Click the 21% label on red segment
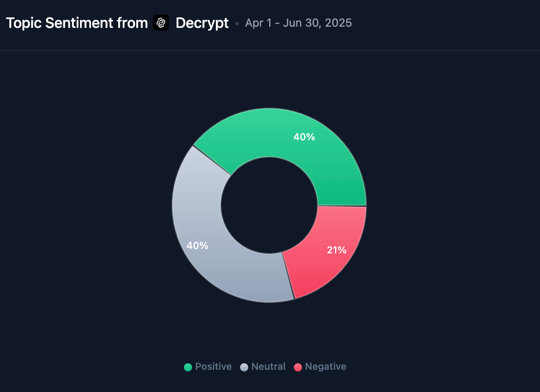Viewport: 540px width, 392px height. (x=337, y=250)
